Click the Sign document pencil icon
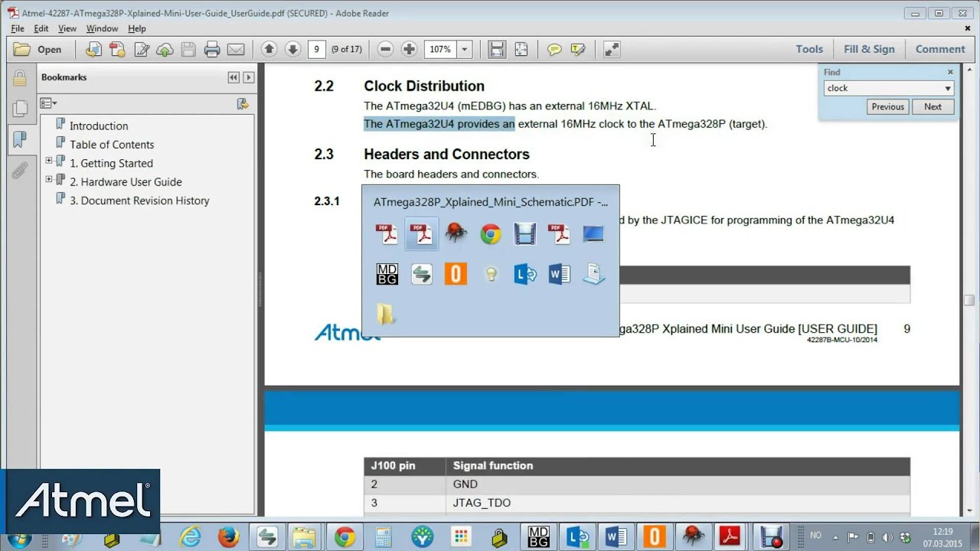 coord(141,49)
